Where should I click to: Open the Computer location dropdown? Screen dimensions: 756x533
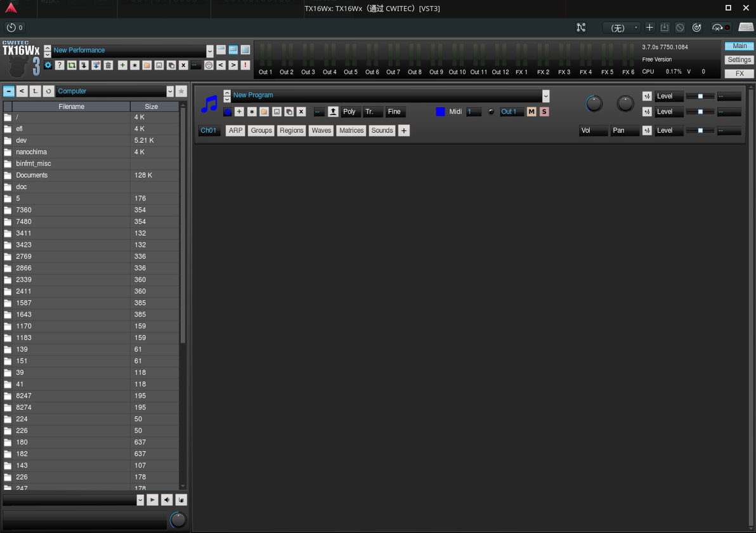(x=170, y=91)
